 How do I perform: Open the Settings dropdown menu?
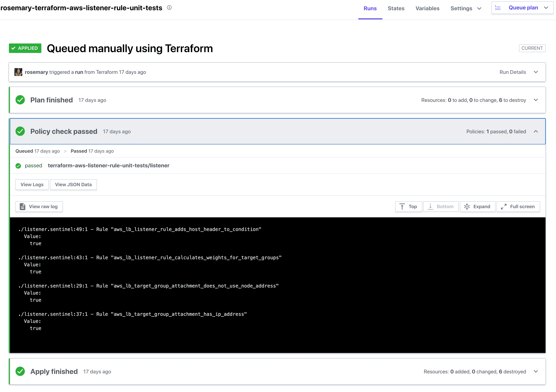click(466, 9)
